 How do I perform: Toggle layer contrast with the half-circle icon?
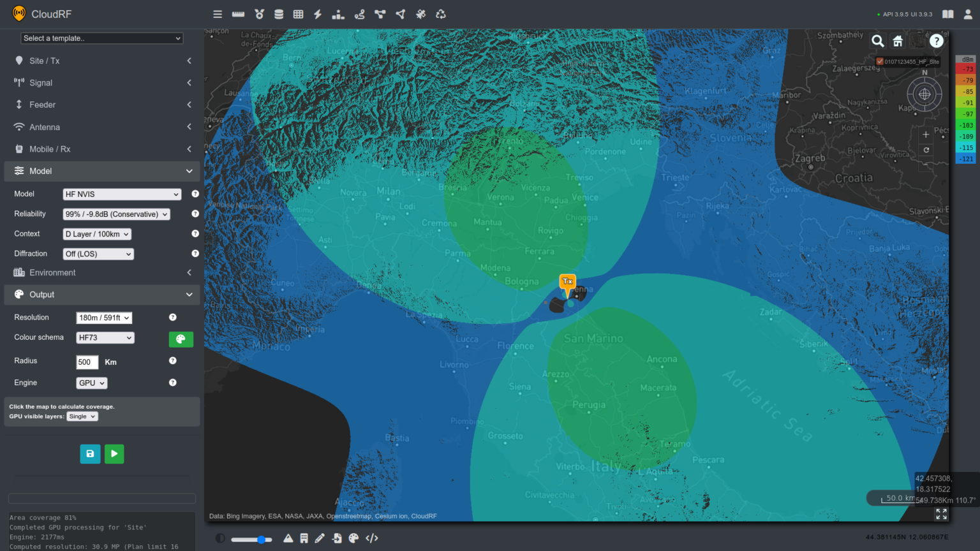point(220,538)
